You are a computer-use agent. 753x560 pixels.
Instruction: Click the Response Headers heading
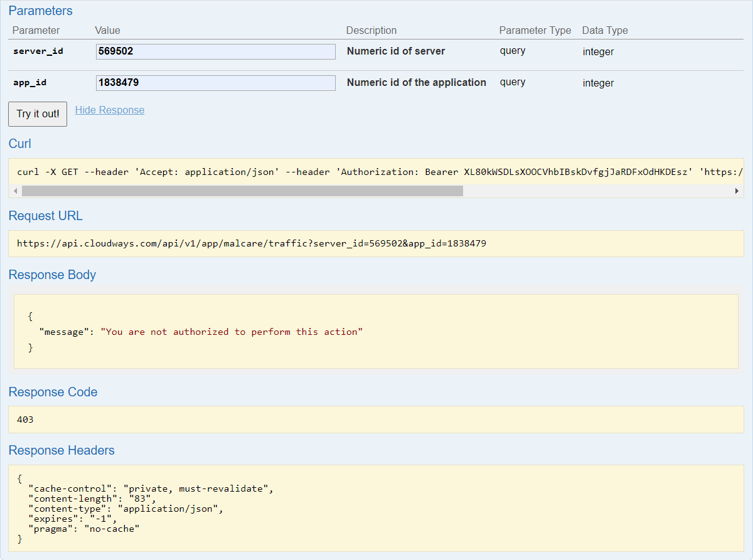[x=61, y=451]
